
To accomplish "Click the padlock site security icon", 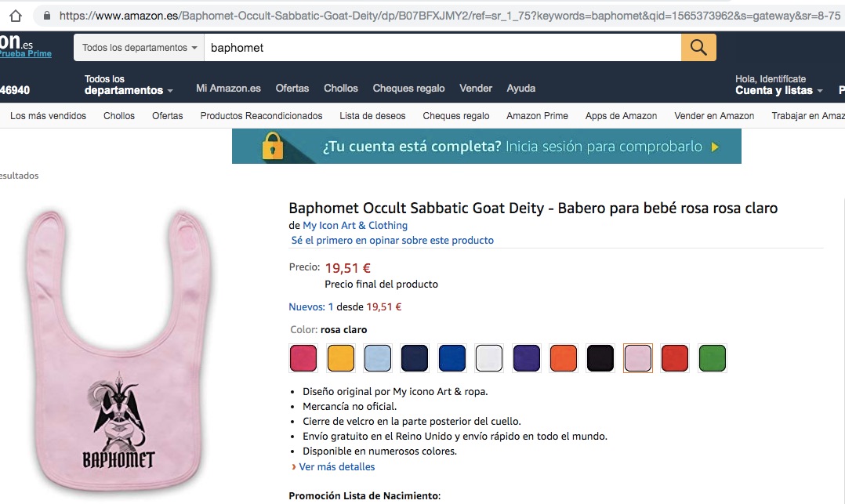I will coord(47,15).
